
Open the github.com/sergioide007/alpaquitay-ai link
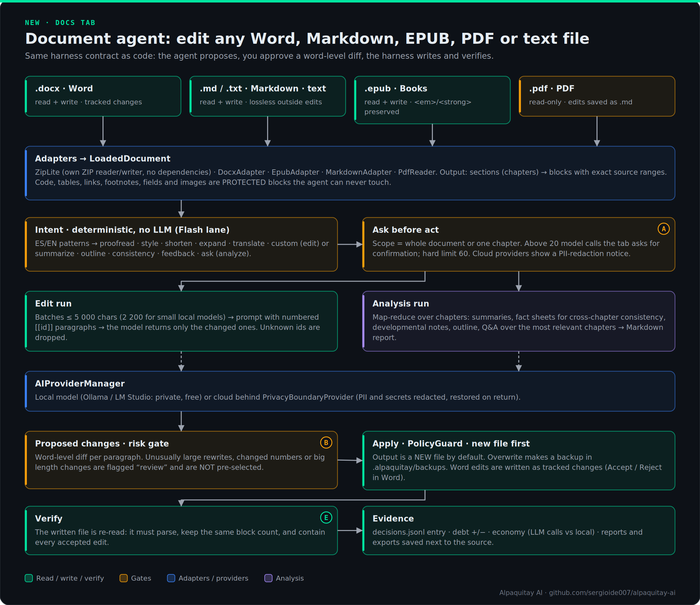point(612,592)
